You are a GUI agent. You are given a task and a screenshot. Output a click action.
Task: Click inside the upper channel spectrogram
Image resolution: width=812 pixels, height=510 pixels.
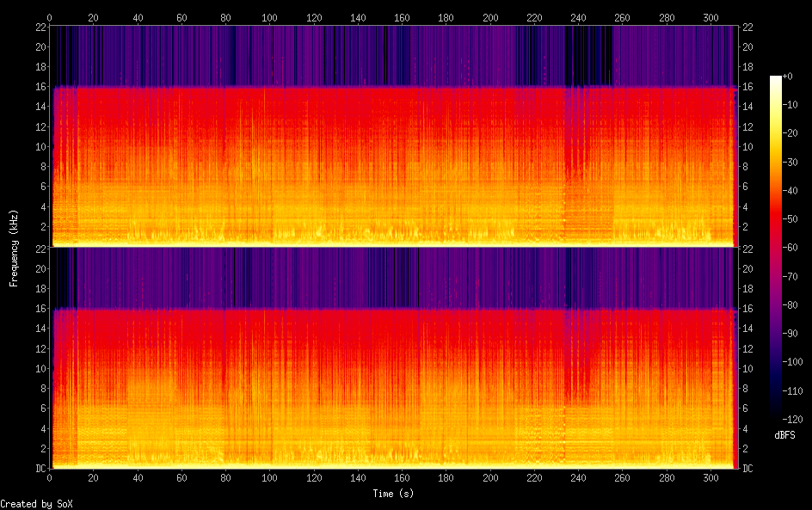coord(394,136)
